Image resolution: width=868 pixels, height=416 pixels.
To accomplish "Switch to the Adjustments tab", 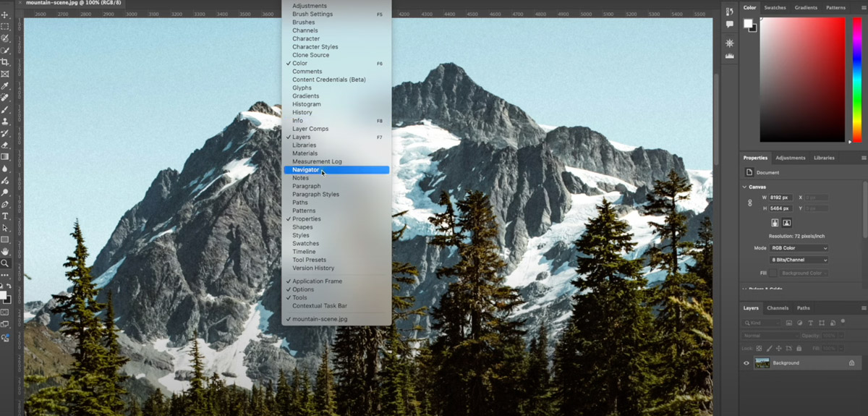I will click(x=791, y=158).
